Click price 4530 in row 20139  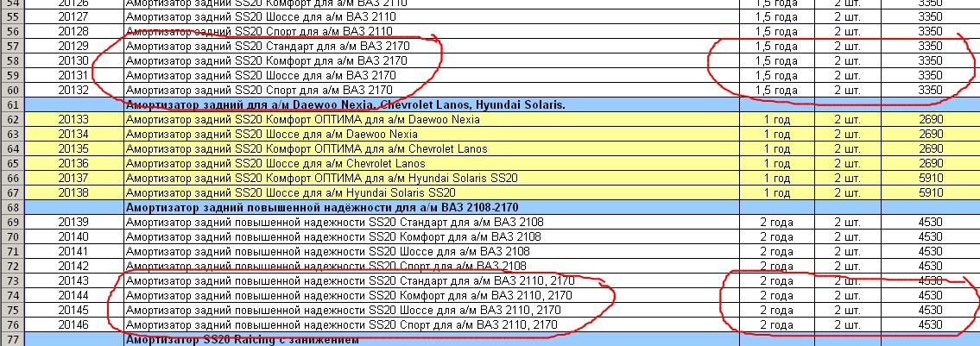click(931, 223)
